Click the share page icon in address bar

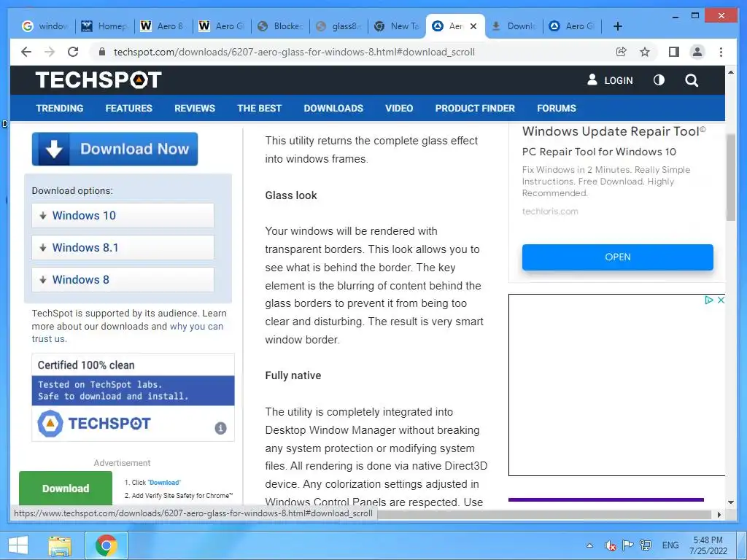622,52
